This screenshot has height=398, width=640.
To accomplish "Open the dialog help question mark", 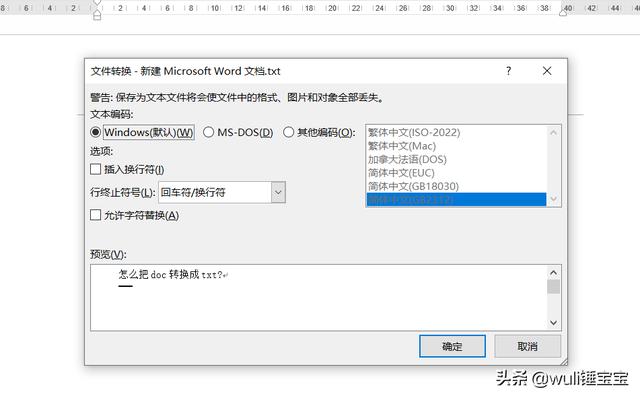I will [x=509, y=71].
